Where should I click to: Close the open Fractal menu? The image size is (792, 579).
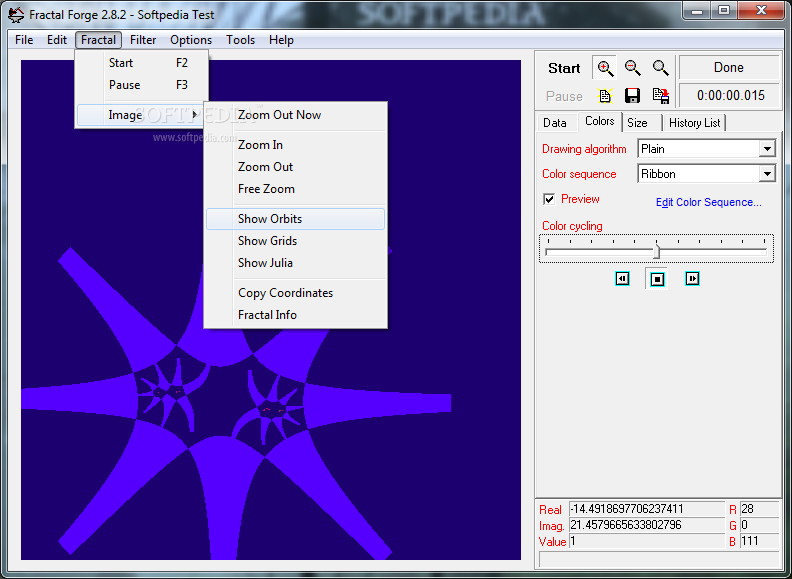(x=98, y=40)
